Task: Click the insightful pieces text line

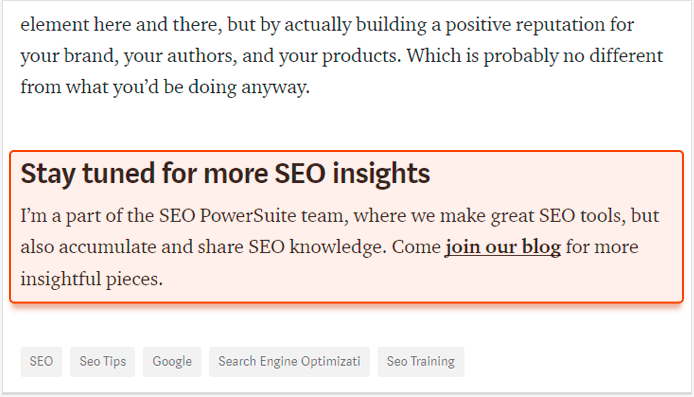Action: (x=92, y=279)
